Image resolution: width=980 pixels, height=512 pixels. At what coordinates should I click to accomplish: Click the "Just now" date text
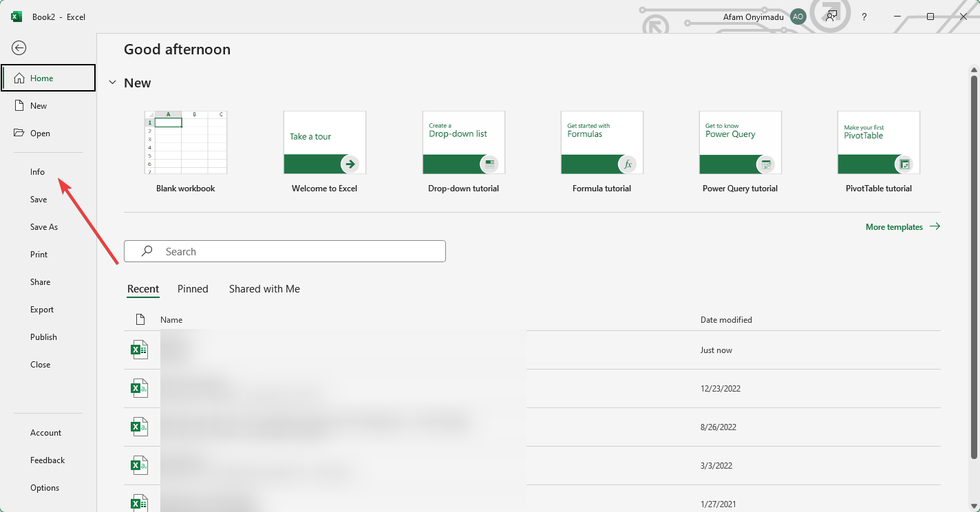[716, 350]
